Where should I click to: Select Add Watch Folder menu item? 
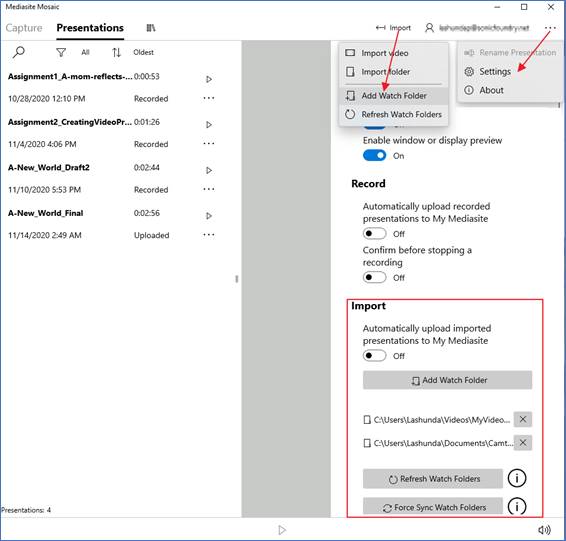point(394,96)
